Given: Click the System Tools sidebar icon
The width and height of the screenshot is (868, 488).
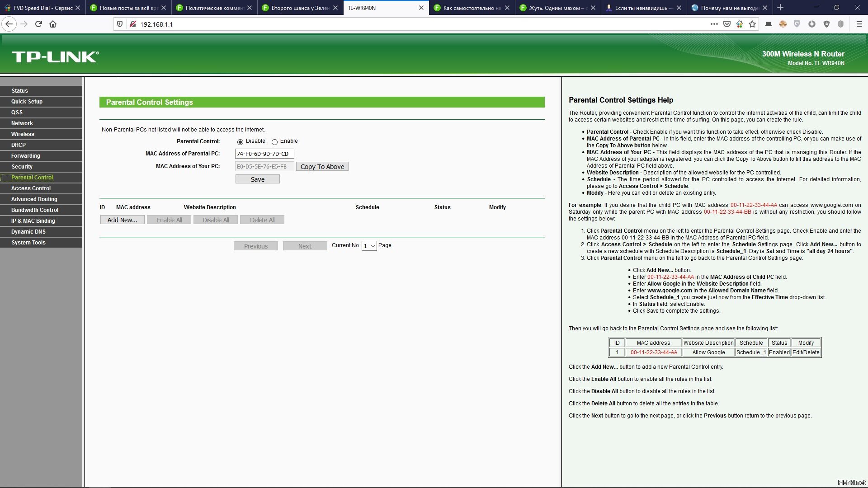Looking at the screenshot, I should tap(28, 243).
